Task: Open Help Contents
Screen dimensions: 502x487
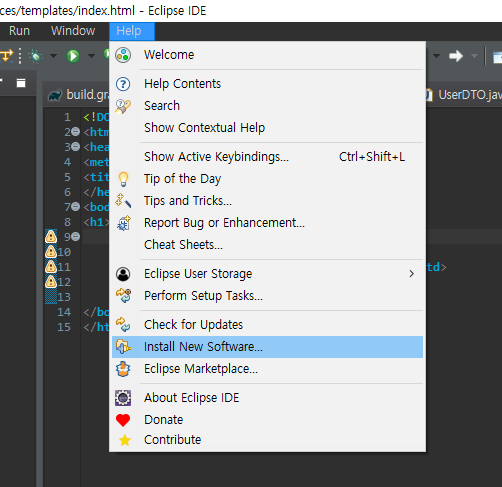Action: (x=267, y=84)
